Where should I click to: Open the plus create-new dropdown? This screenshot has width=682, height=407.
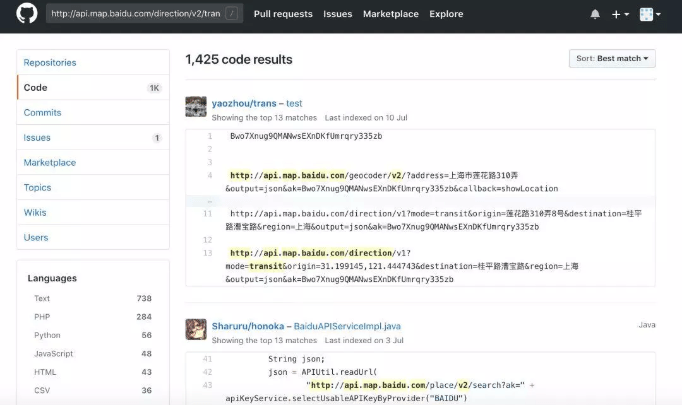click(x=620, y=14)
